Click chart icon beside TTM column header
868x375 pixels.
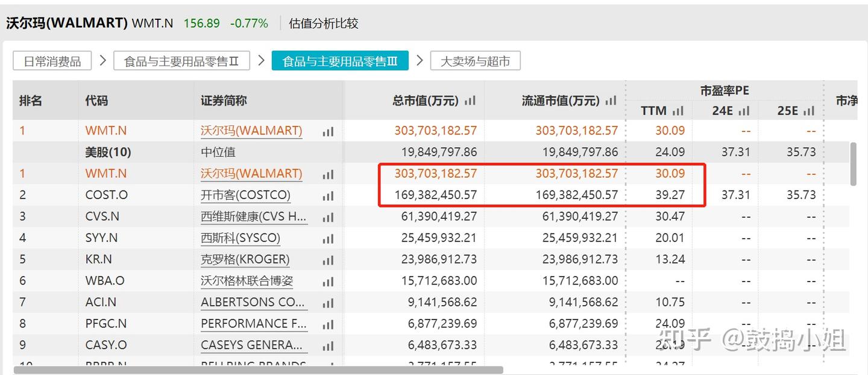point(678,111)
